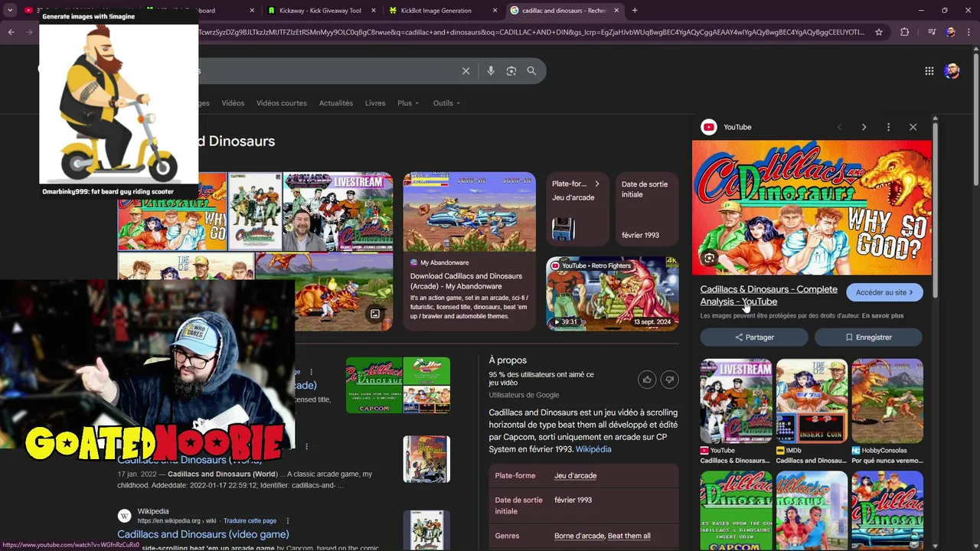The image size is (980, 551).
Task: Close the cadillac and dinosaurs tab
Action: pos(617,11)
